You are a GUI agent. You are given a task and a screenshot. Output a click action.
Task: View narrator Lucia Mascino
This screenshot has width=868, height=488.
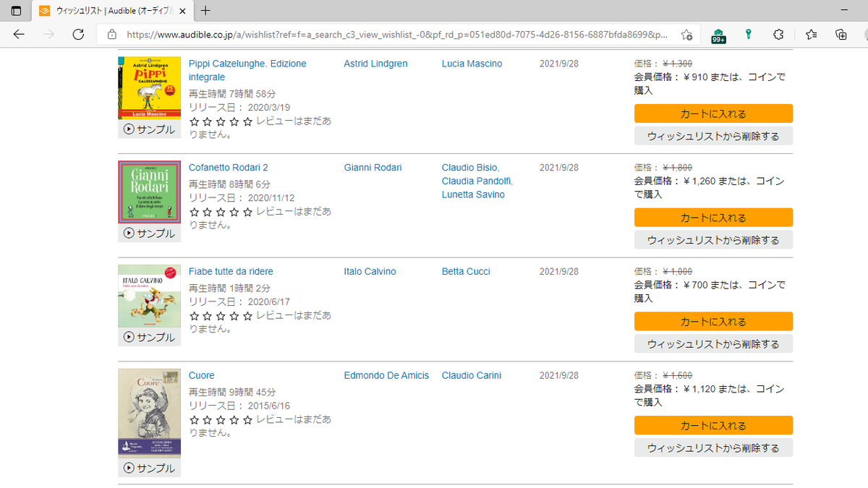click(x=472, y=64)
